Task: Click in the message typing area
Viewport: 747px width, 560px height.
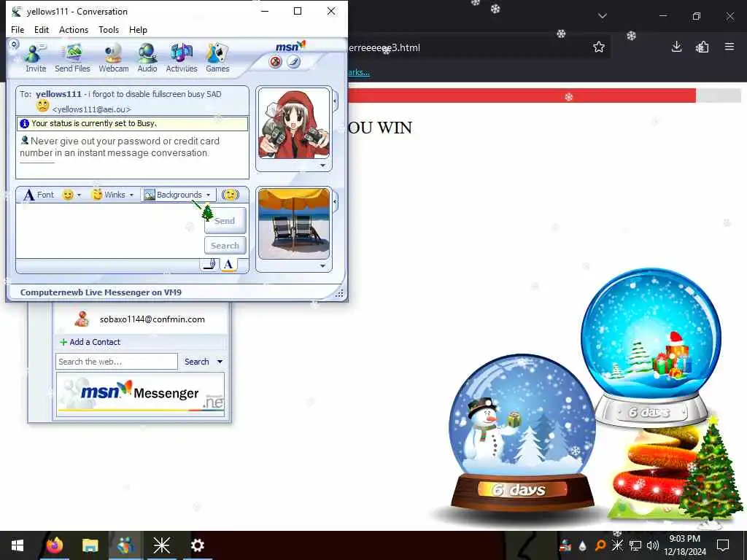Action: coord(109,231)
